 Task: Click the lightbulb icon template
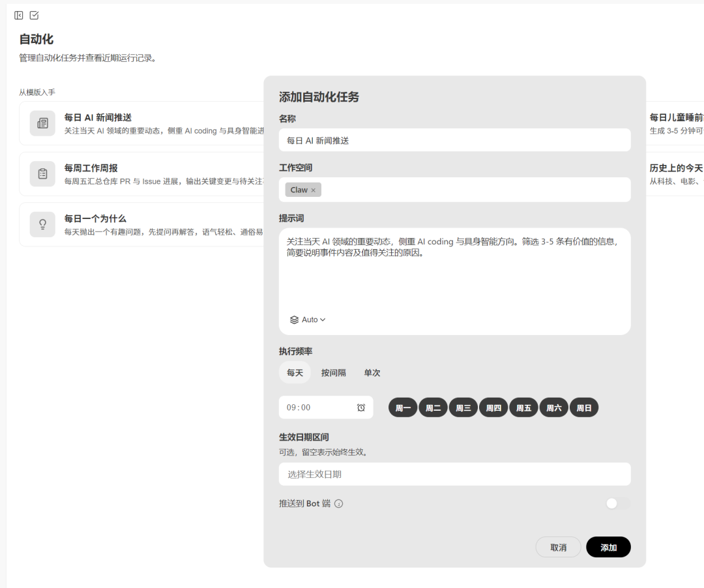42,224
